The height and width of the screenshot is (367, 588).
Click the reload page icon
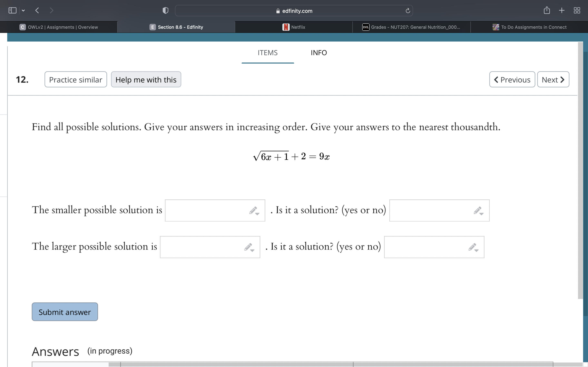coord(407,11)
